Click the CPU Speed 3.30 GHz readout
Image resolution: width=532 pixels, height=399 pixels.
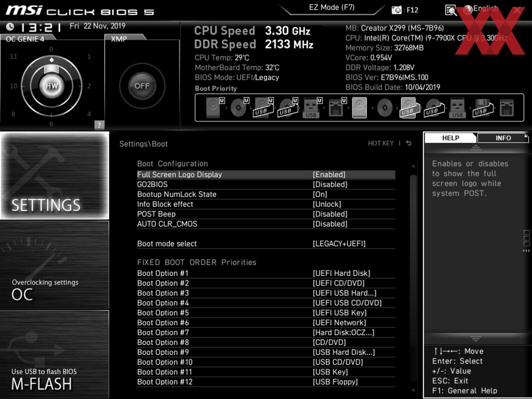(252, 31)
